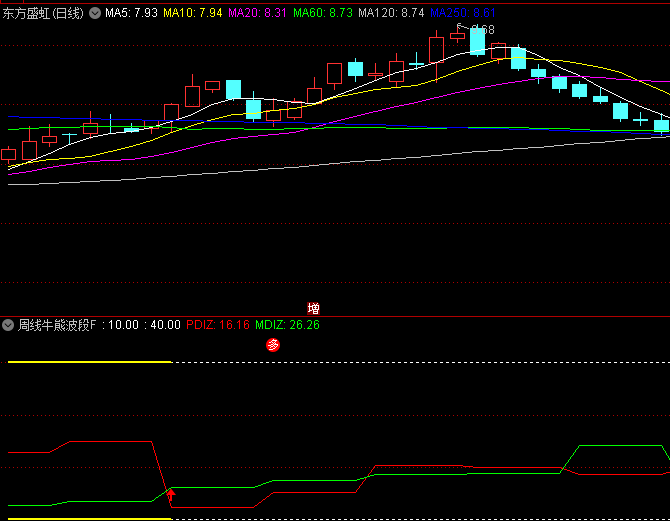The image size is (670, 521).
Task: Expand the 东方盛虹 chart dropdown arrow
Action: pyautogui.click(x=95, y=13)
